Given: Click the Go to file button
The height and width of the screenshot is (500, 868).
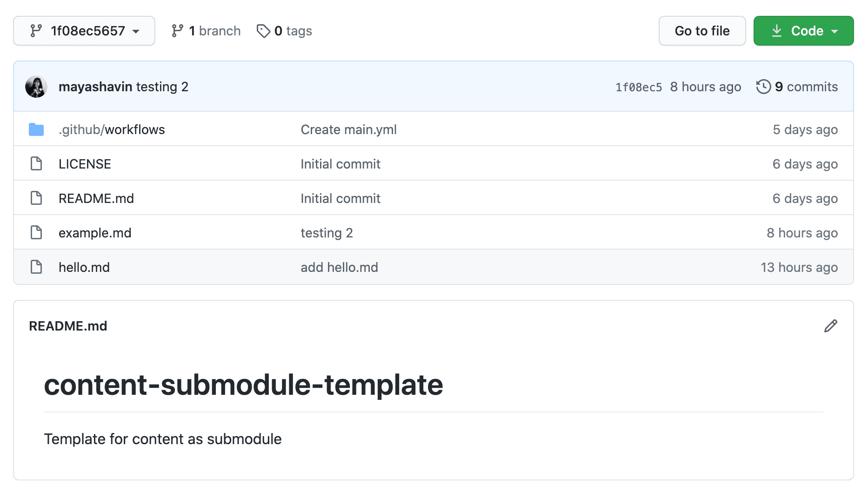Looking at the screenshot, I should [x=702, y=30].
